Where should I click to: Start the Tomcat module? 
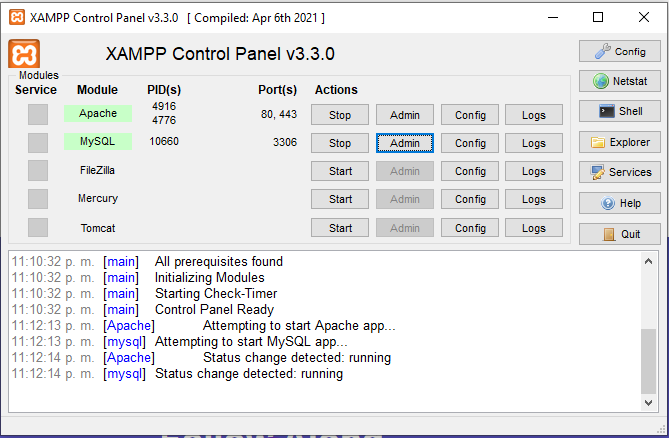(x=340, y=228)
